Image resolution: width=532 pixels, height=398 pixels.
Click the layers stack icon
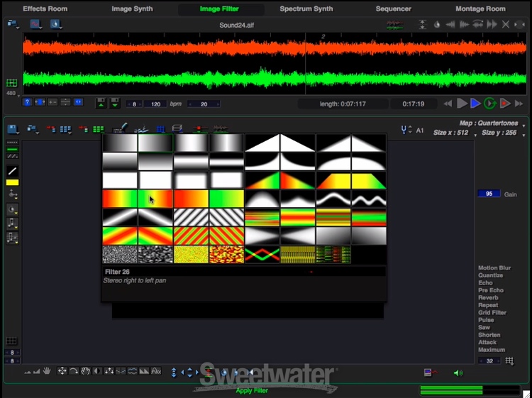[177, 129]
